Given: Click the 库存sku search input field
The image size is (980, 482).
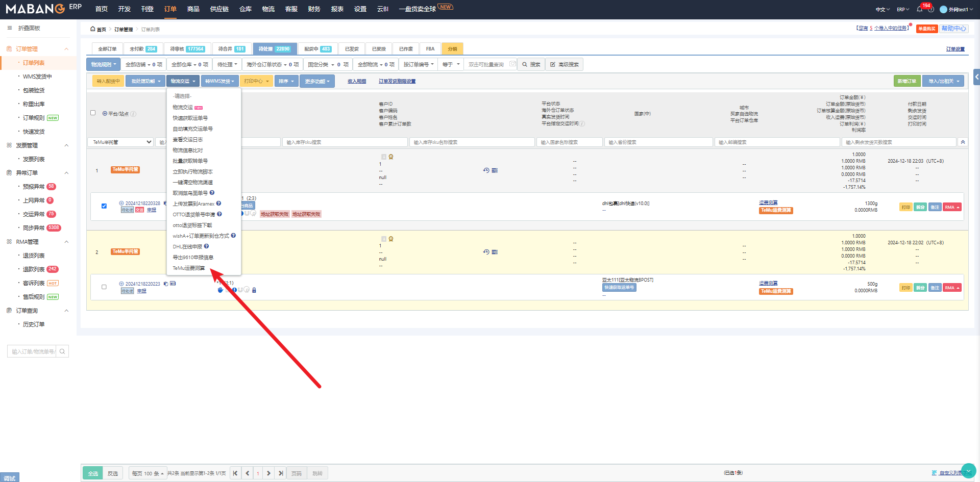Looking at the screenshot, I should (x=345, y=142).
